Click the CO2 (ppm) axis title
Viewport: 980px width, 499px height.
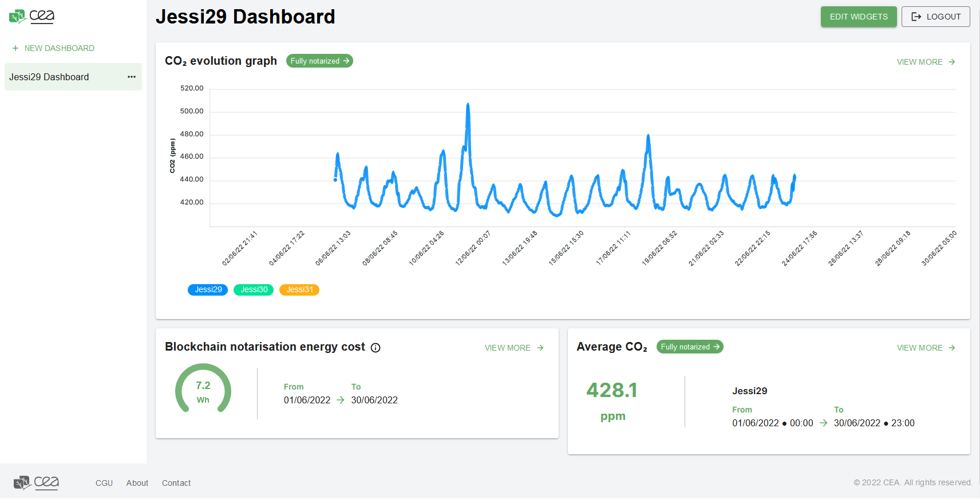pos(172,155)
